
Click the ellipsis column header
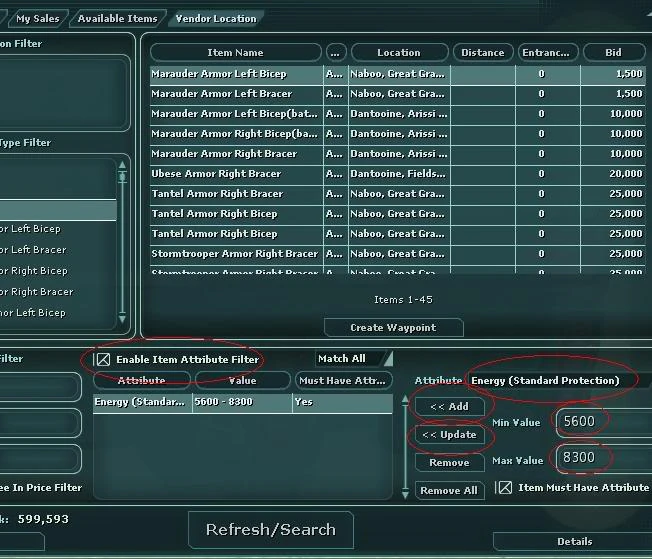click(335, 53)
